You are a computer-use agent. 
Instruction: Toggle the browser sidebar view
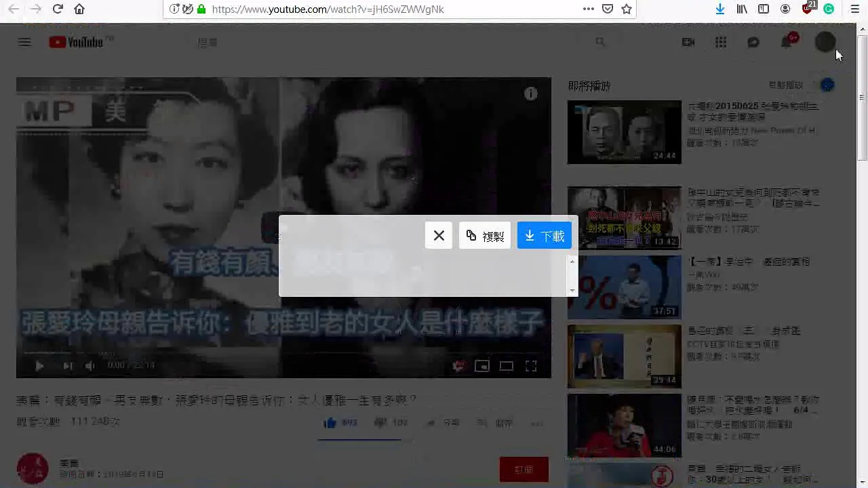click(764, 9)
